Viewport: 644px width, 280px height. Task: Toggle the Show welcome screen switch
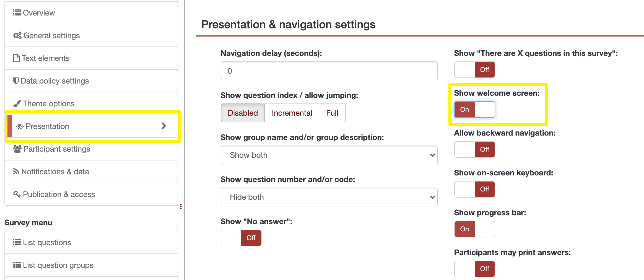(474, 110)
